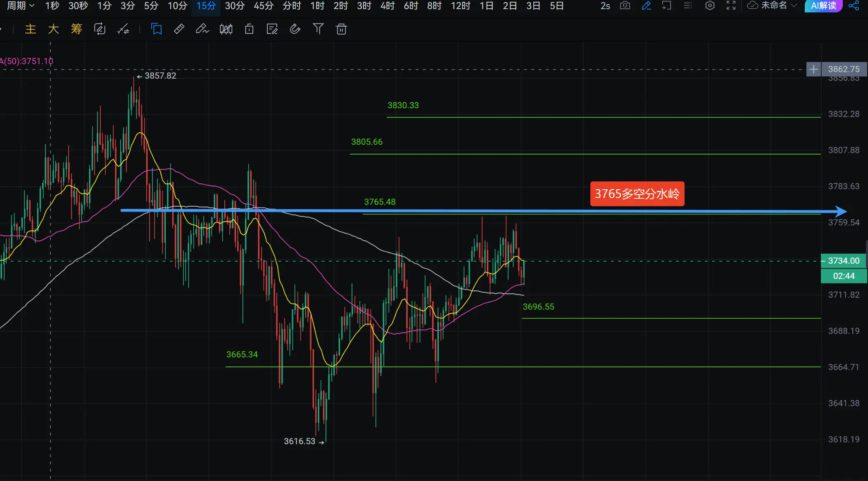868x481 pixels.
Task: Switch to the 4时 timeframe
Action: tap(388, 6)
